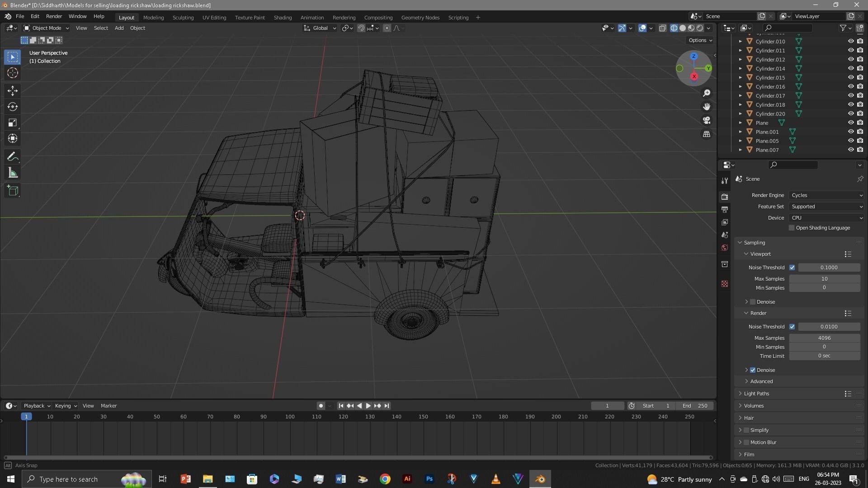Screen dimensions: 868x488
Task: Click the render Max Samples value 4096
Action: coord(825,338)
